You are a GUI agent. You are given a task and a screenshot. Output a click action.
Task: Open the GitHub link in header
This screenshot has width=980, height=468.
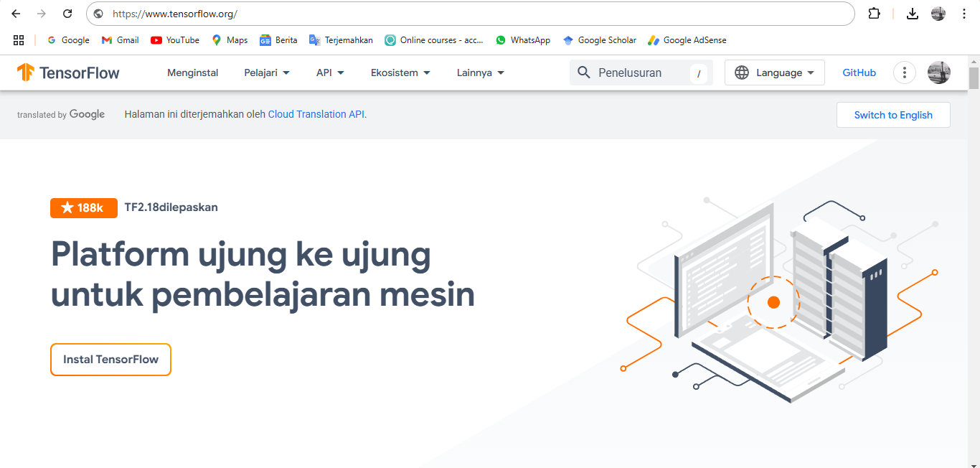pos(859,72)
